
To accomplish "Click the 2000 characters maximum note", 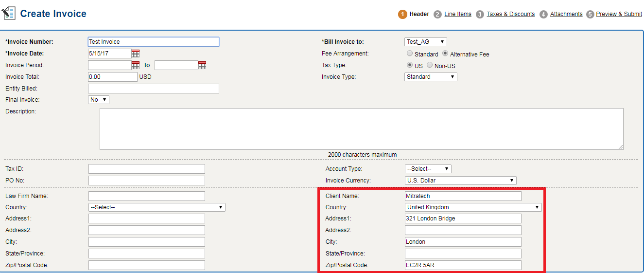I will click(362, 155).
